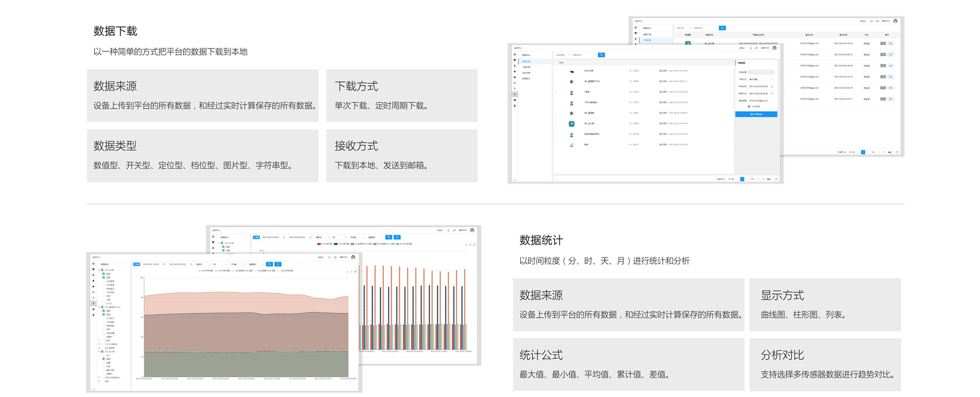Click blue search button in front download window
This screenshot has height=397, width=980.
(601, 55)
